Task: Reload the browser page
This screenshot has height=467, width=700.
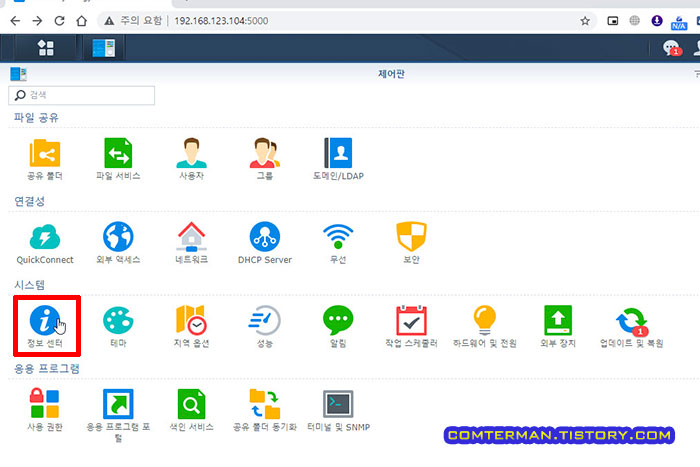Action: [59, 21]
